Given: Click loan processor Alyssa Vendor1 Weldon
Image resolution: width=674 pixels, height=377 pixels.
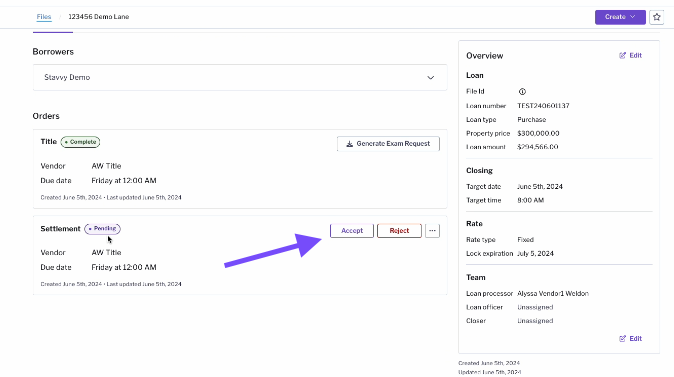Looking at the screenshot, I should tap(553, 294).
